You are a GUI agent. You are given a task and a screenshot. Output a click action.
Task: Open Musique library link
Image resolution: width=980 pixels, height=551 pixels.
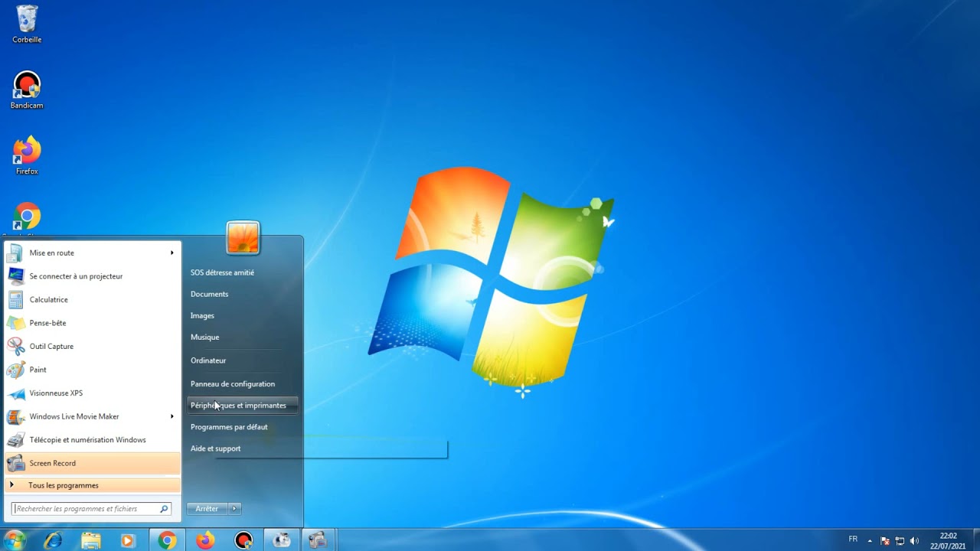click(204, 337)
